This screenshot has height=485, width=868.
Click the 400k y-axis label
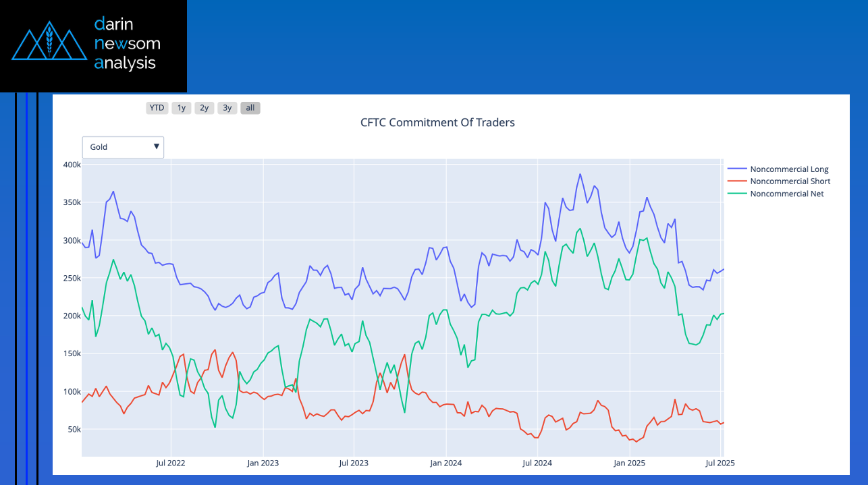tap(72, 165)
